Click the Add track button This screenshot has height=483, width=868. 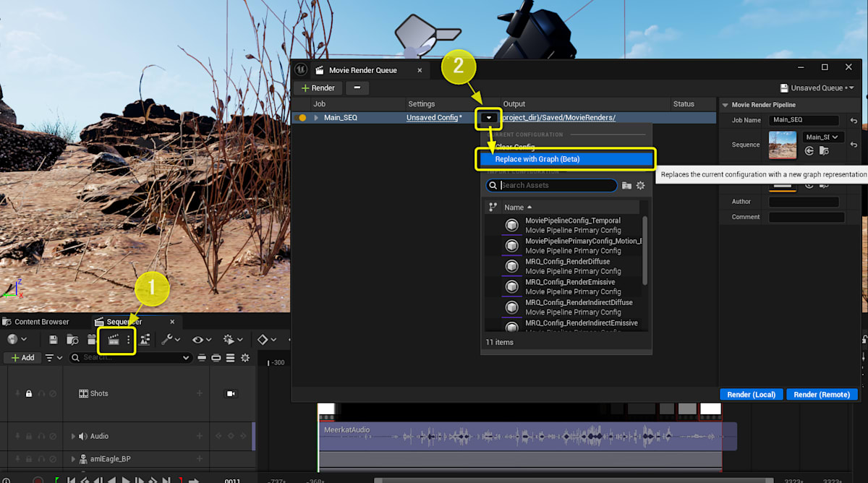22,357
